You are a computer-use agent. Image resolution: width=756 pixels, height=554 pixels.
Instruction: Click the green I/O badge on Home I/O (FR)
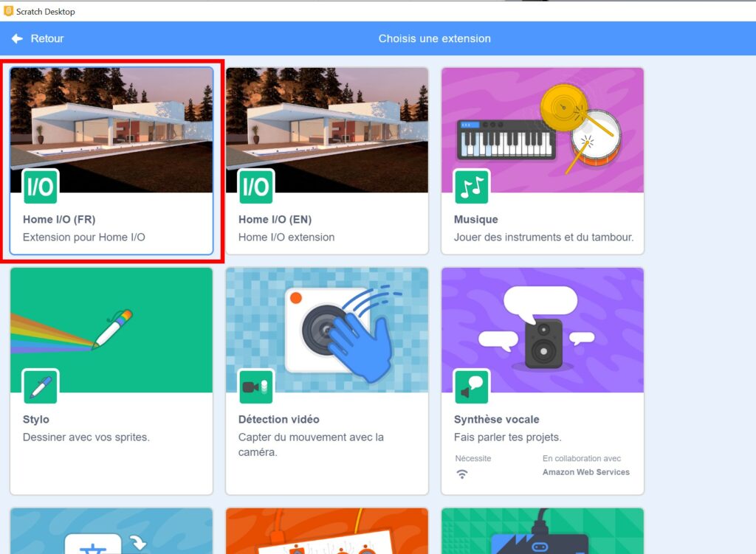(40, 187)
